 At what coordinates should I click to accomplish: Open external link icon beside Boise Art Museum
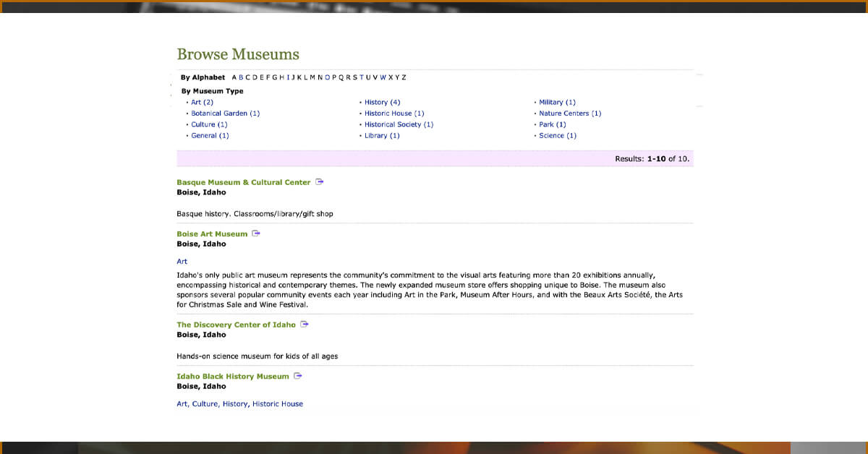(256, 234)
